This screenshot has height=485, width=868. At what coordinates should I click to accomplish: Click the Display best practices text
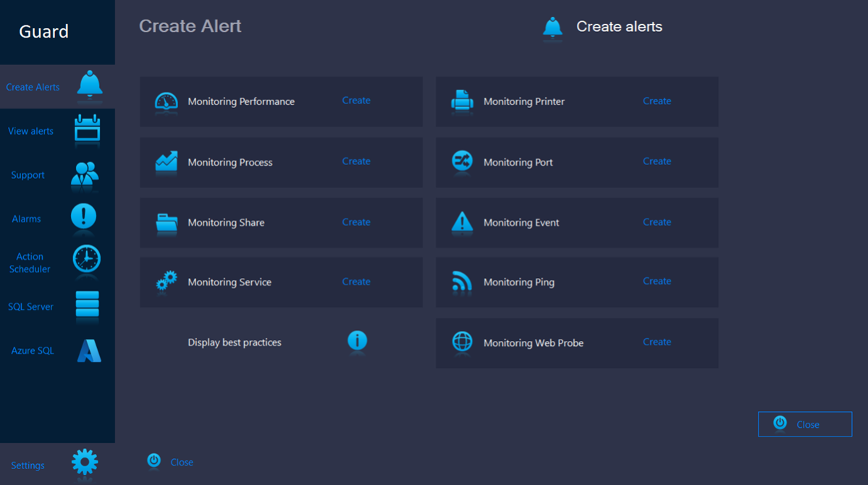235,342
